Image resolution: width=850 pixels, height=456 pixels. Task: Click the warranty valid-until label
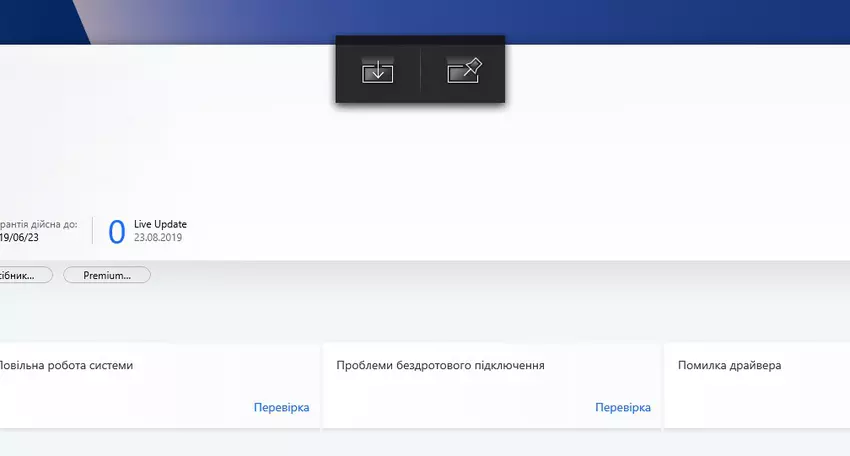pos(38,224)
